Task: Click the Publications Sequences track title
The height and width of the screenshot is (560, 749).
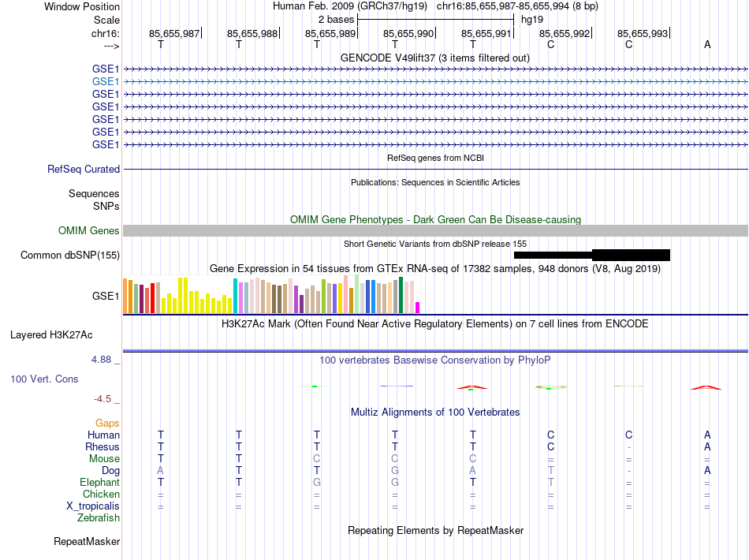Action: point(435,182)
